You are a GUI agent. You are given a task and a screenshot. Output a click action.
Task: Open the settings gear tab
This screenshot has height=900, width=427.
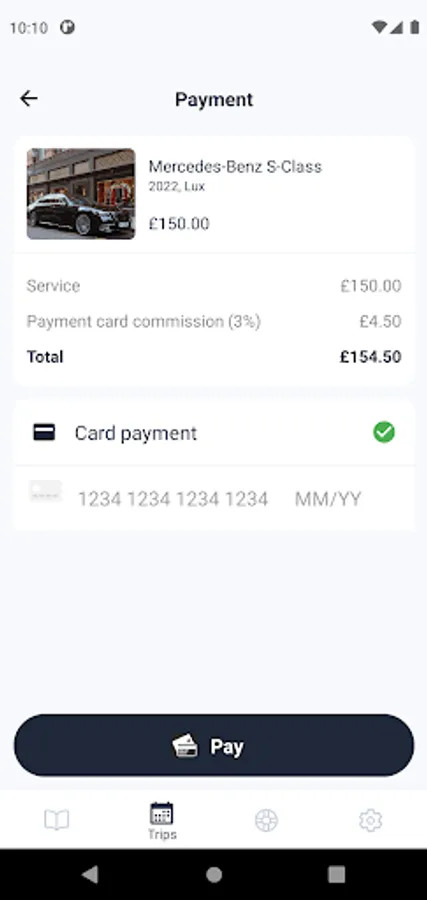coord(371,820)
